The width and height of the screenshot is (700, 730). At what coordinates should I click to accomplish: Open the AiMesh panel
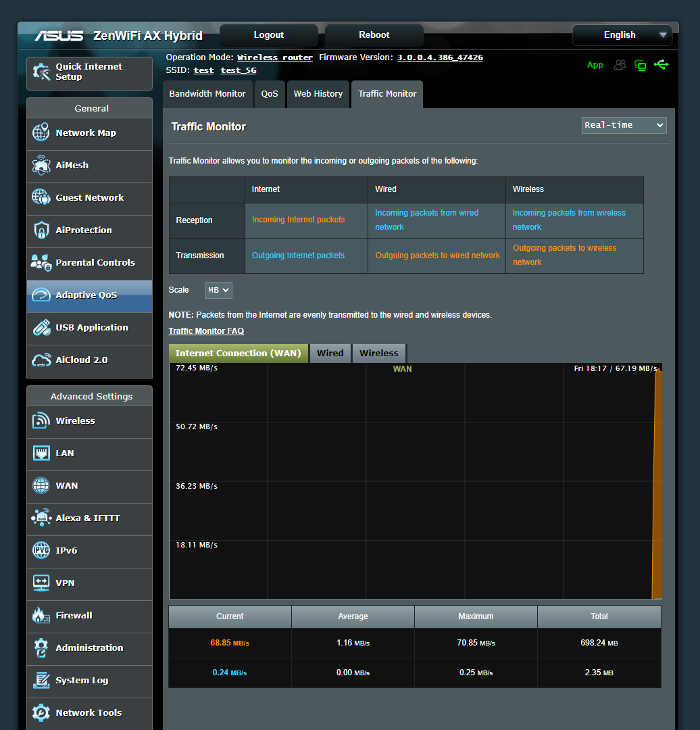41,166
